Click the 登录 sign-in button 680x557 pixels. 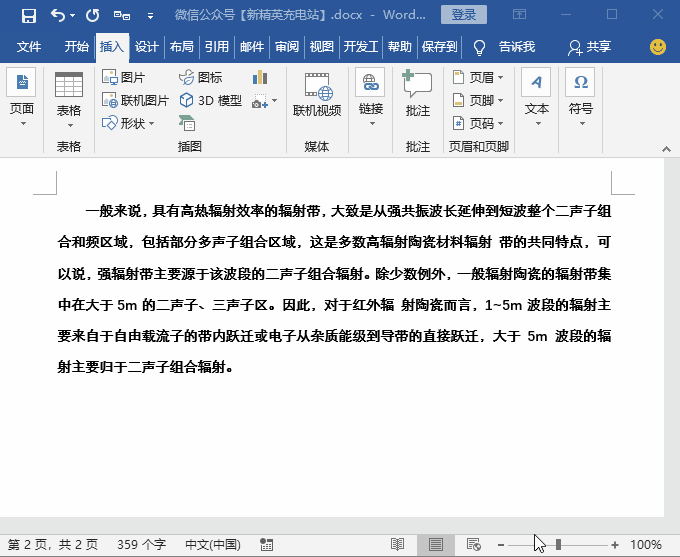tap(464, 15)
